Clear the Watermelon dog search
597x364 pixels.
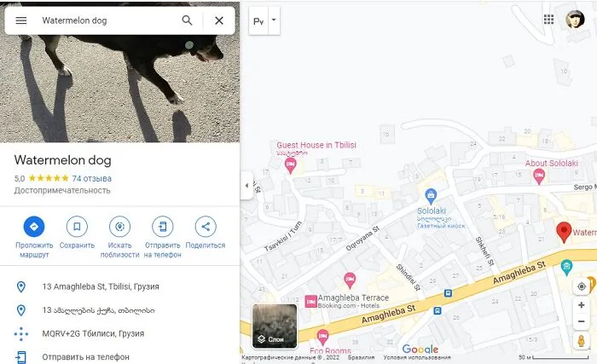pyautogui.click(x=219, y=20)
